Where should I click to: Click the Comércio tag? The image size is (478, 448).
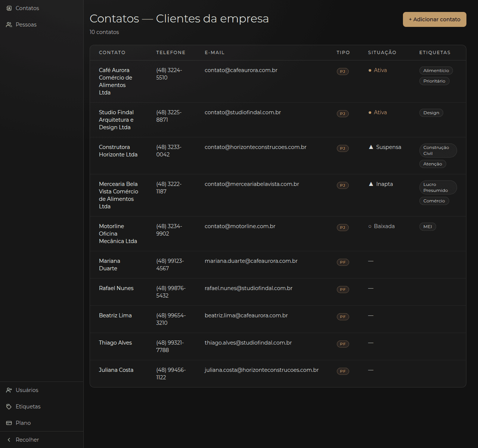pos(434,201)
